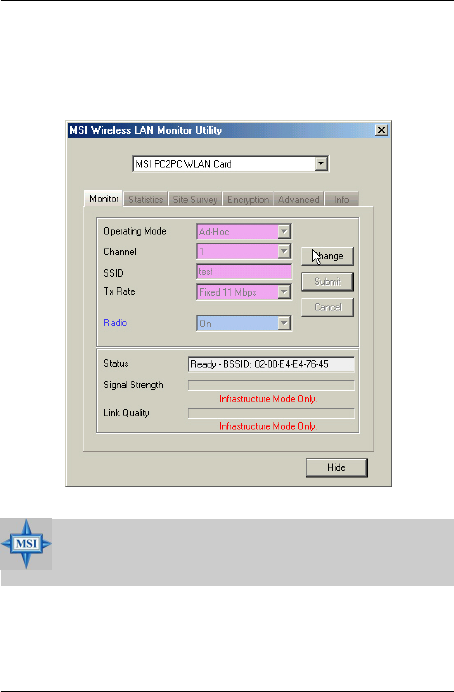Click the Submit button
This screenshot has width=454, height=692.
click(327, 282)
